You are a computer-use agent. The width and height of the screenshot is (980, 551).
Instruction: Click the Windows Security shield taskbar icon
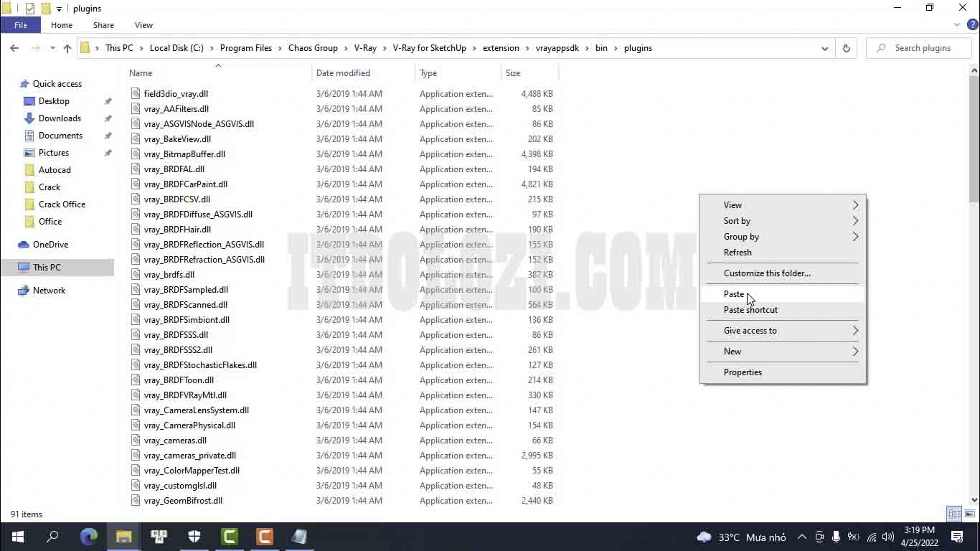click(x=194, y=536)
